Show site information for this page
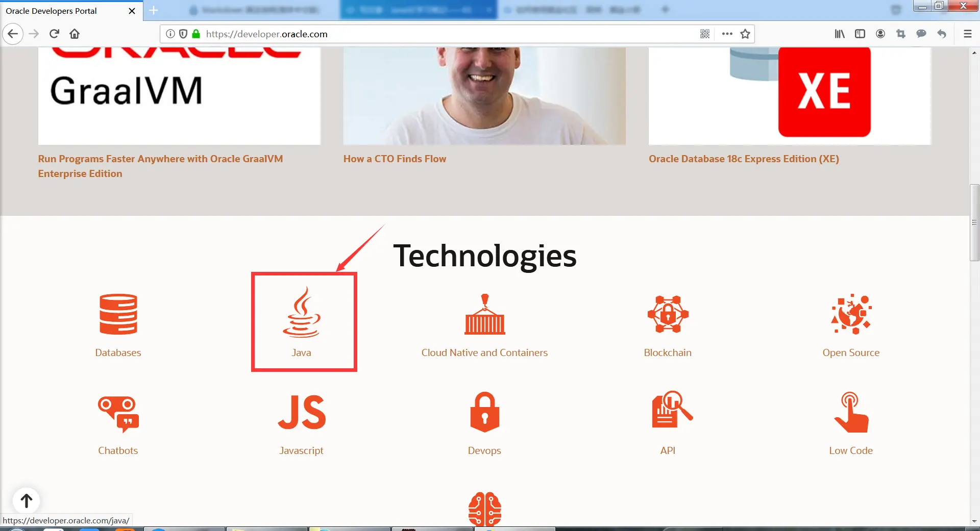This screenshot has width=980, height=531. coord(170,34)
